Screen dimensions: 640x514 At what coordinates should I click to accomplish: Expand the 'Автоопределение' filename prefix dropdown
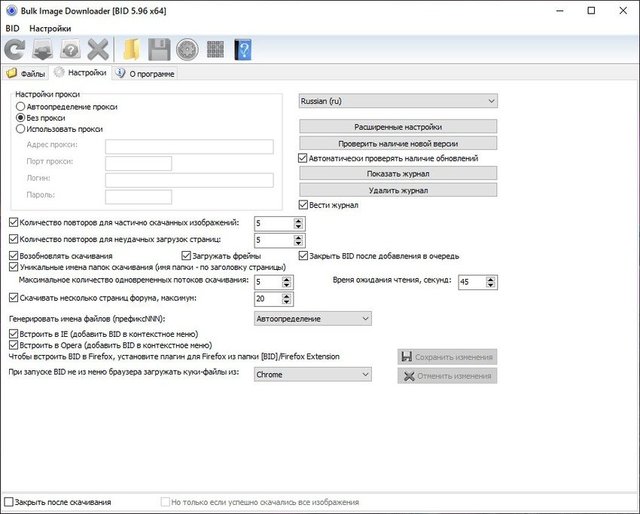point(312,318)
